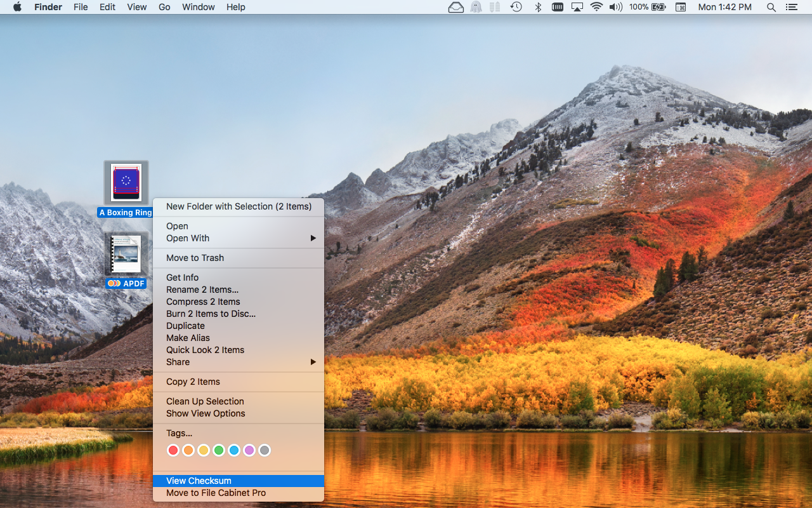
Task: Choose Clean Up Selection
Action: [239, 401]
